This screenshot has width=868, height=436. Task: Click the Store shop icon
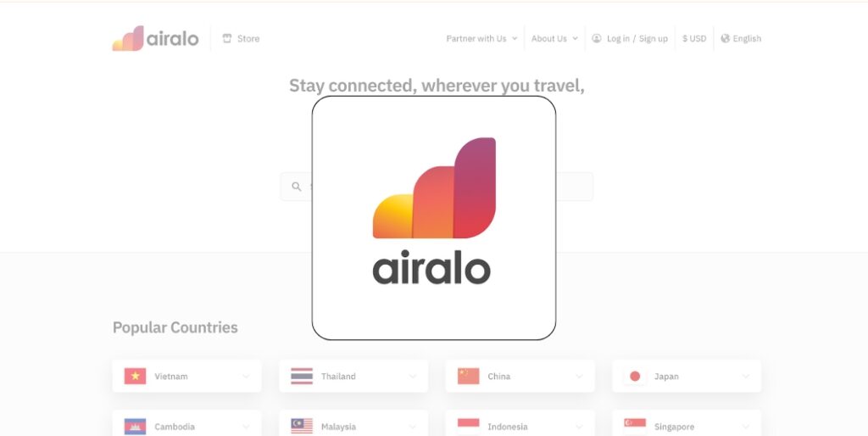click(x=227, y=38)
